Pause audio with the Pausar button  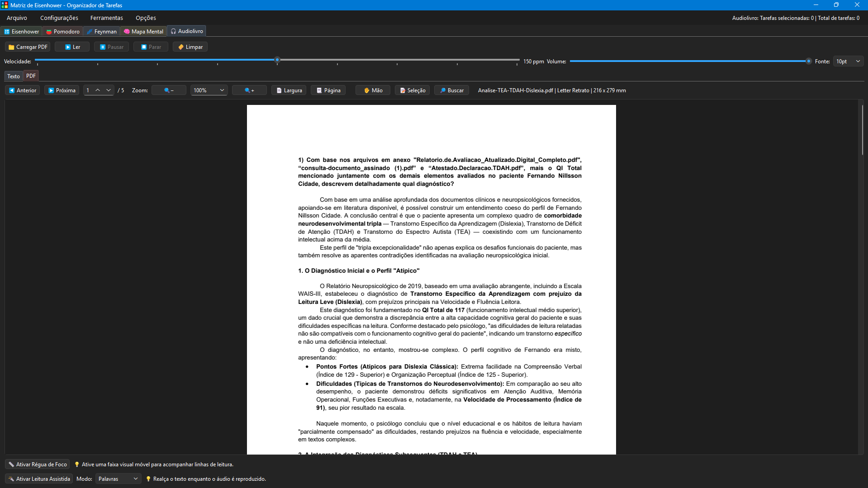112,47
